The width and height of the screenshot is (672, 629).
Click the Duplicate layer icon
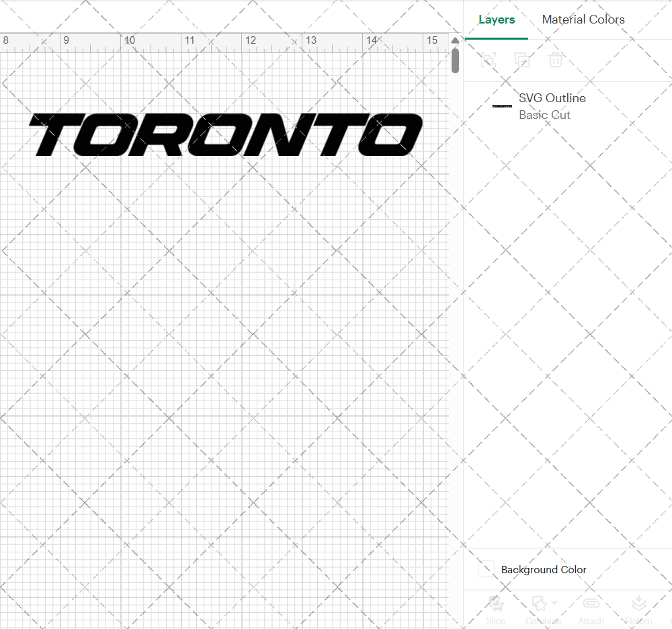522,60
